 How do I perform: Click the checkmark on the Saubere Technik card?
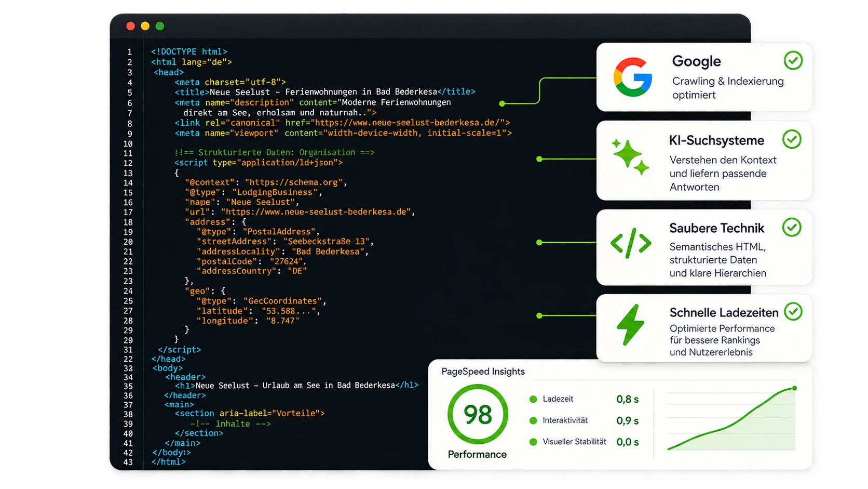tap(792, 227)
